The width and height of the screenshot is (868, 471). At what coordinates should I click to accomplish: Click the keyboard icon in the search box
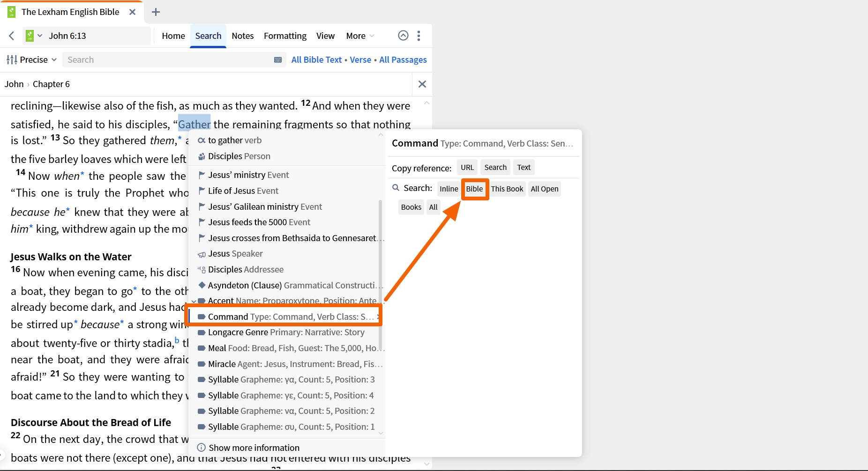coord(278,60)
